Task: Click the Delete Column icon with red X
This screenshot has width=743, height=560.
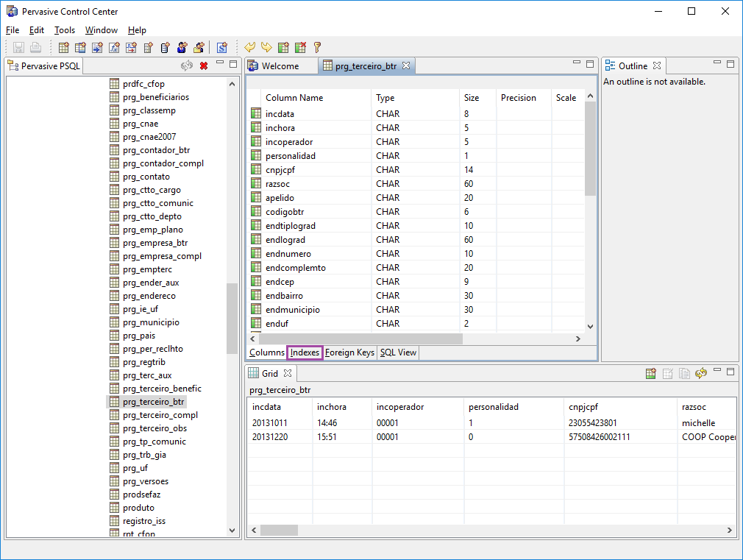Action: pyautogui.click(x=300, y=47)
